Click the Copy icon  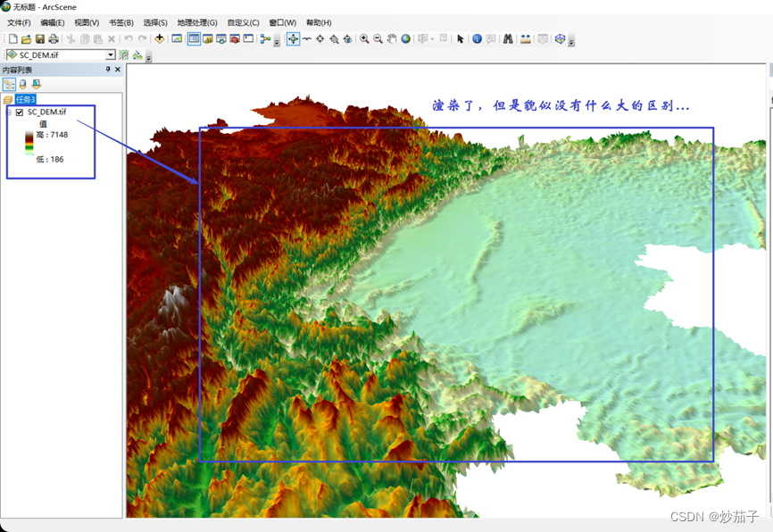point(85,39)
